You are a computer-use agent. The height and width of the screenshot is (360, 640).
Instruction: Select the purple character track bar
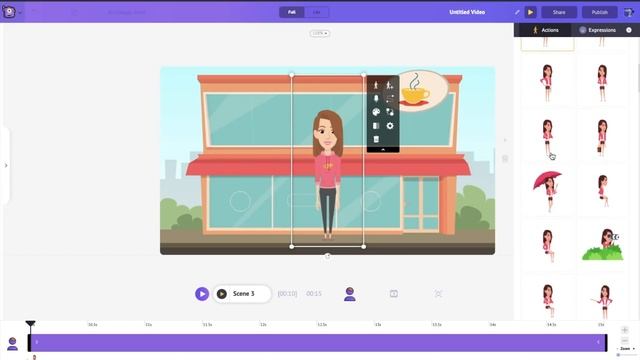pyautogui.click(x=318, y=342)
